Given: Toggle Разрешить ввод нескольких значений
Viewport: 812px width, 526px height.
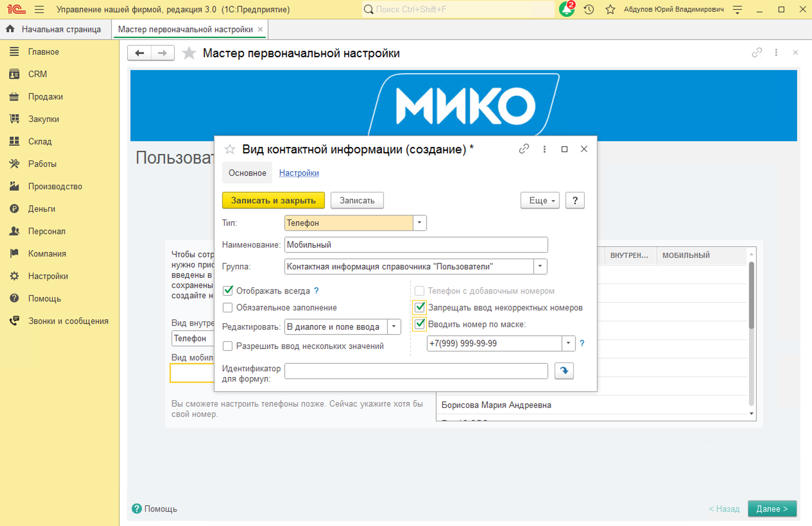Looking at the screenshot, I should (x=228, y=346).
